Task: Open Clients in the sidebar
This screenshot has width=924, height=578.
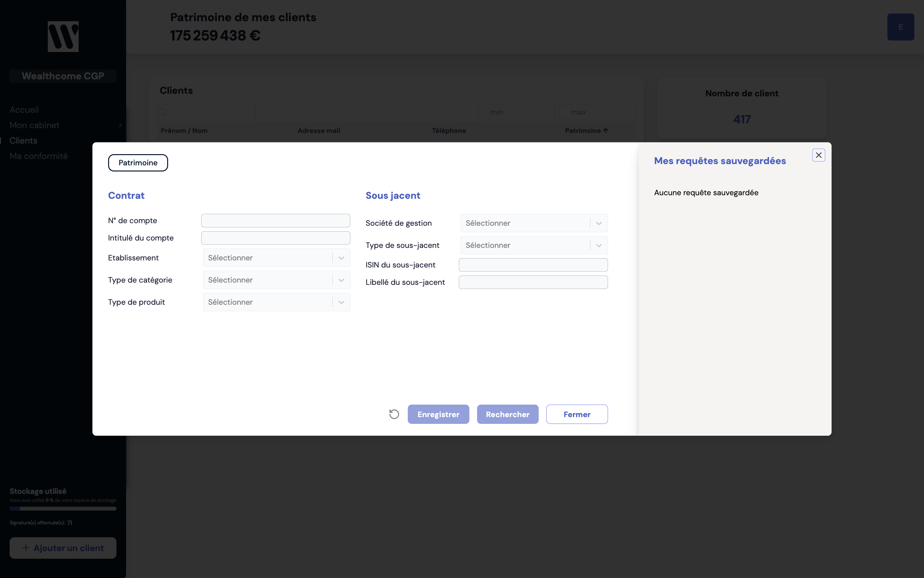Action: coord(23,141)
